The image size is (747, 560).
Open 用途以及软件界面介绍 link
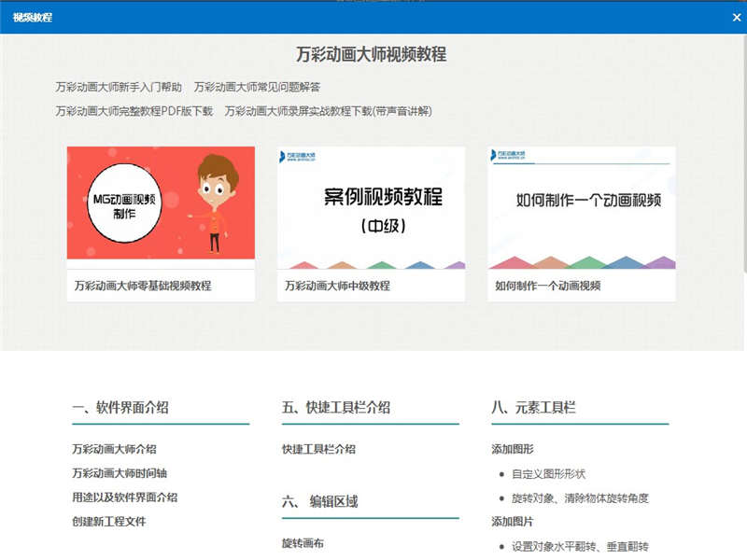click(125, 497)
